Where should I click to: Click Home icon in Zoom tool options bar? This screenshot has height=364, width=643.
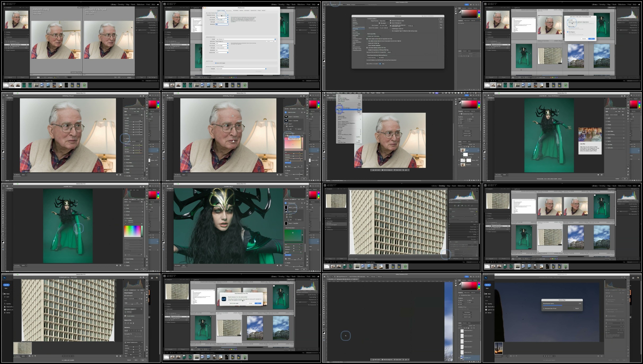tap(324, 277)
